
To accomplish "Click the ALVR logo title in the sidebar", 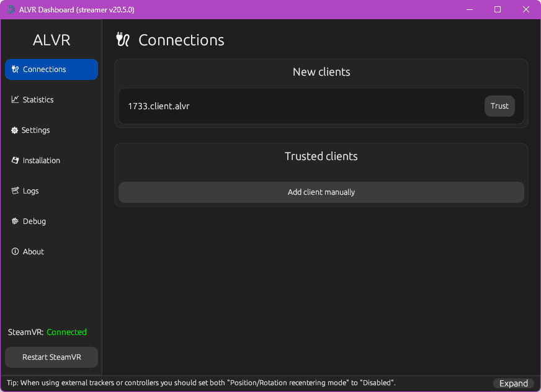I will click(51, 40).
